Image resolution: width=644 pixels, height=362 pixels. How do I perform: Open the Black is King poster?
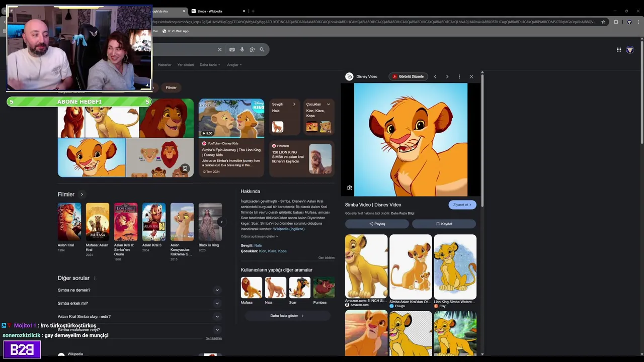210,222
